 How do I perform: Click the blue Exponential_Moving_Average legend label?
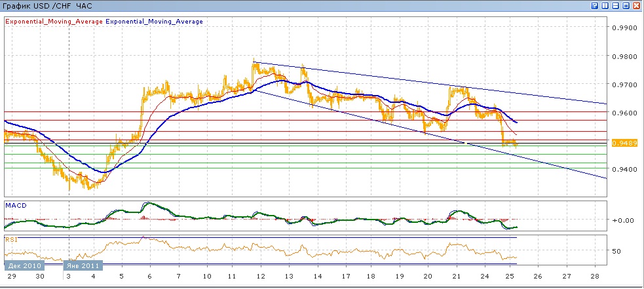(154, 22)
